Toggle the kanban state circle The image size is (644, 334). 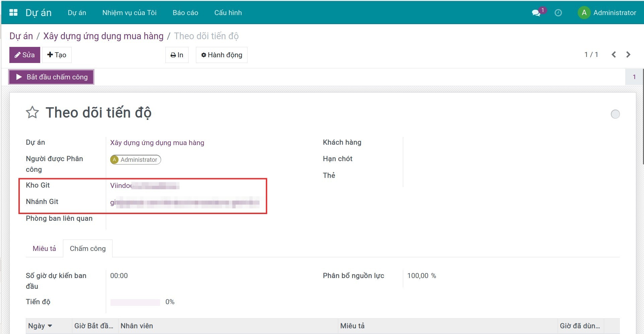pyautogui.click(x=615, y=114)
